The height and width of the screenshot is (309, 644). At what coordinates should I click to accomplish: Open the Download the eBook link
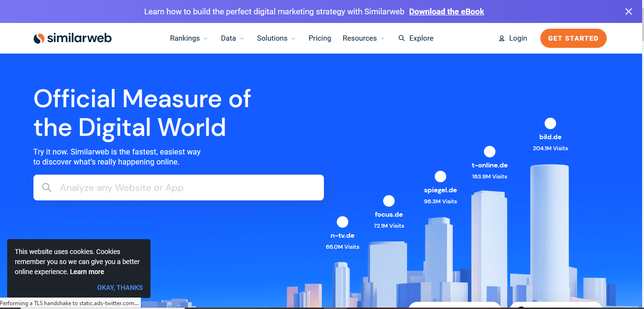coord(446,11)
